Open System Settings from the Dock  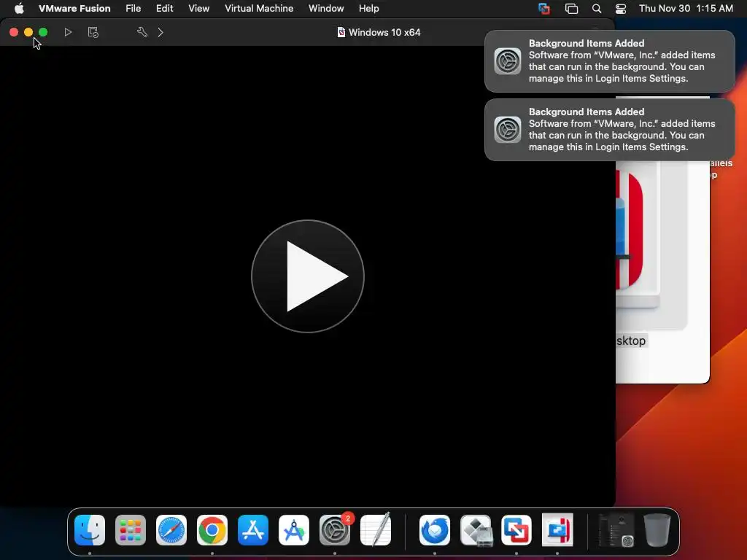pyautogui.click(x=335, y=529)
